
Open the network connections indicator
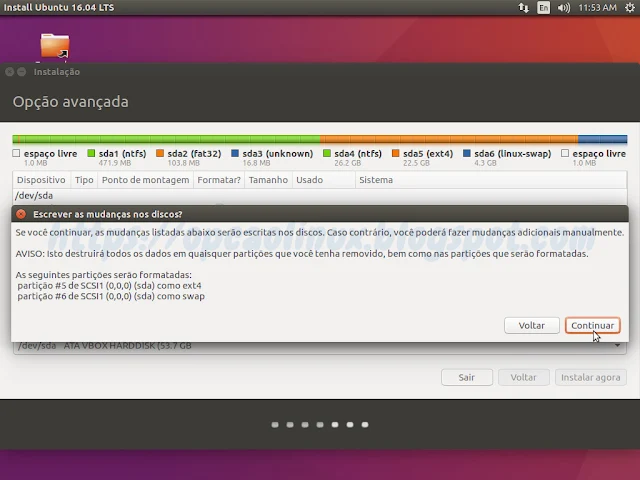(x=524, y=7)
